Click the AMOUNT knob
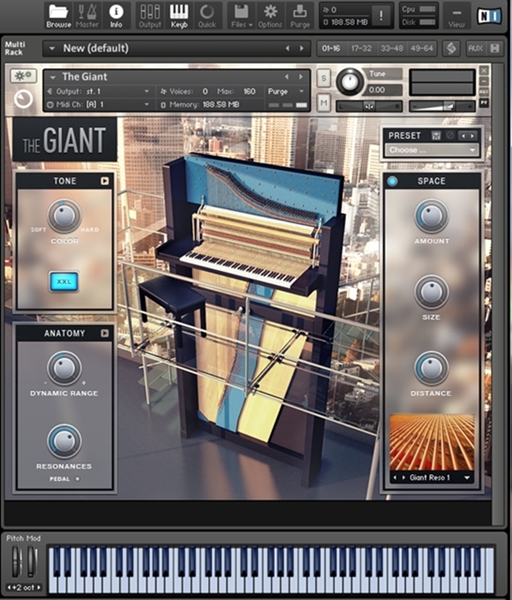 point(432,215)
